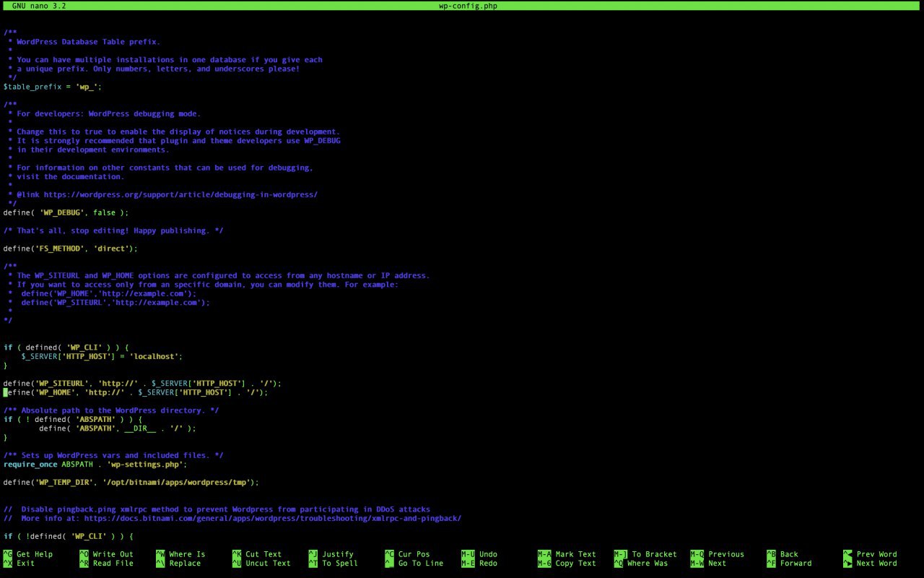Click the Go To Line shortcut label
Viewport: 924px width, 578px height.
[x=421, y=564]
